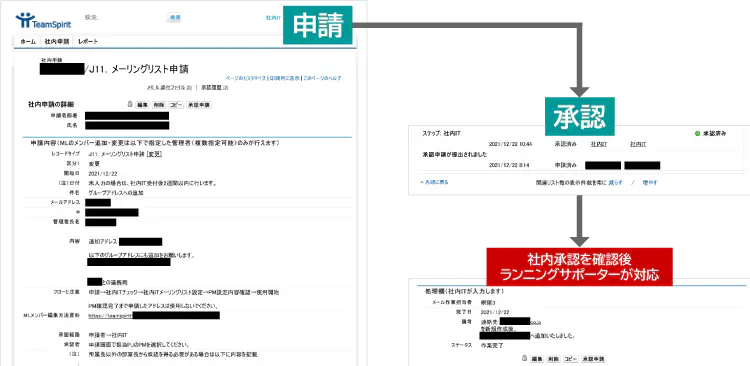
Task: Click 削除 button below 処理欄
Action: 554,358
